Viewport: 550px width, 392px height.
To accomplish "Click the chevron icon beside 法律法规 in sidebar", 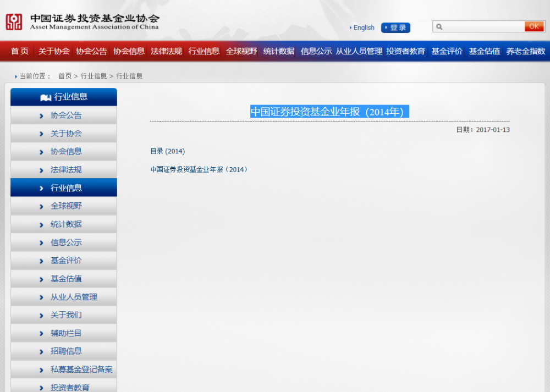I will point(41,170).
